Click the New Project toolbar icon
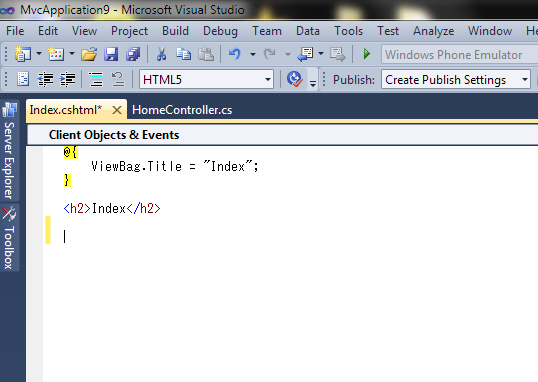The height and width of the screenshot is (382, 538). point(23,54)
